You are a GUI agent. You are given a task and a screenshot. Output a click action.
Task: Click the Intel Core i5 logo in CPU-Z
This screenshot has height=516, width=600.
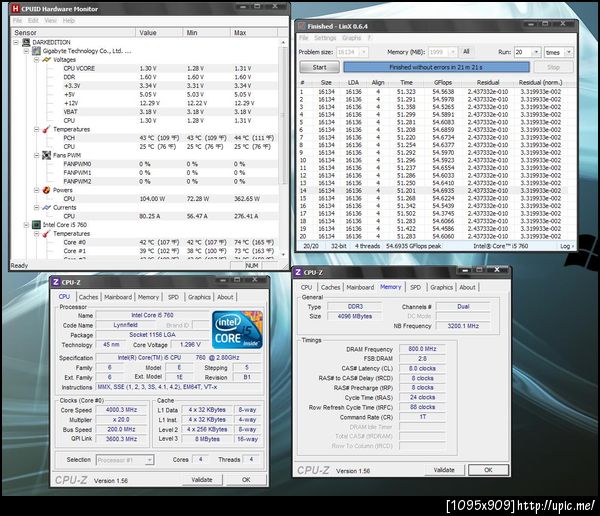[x=237, y=330]
